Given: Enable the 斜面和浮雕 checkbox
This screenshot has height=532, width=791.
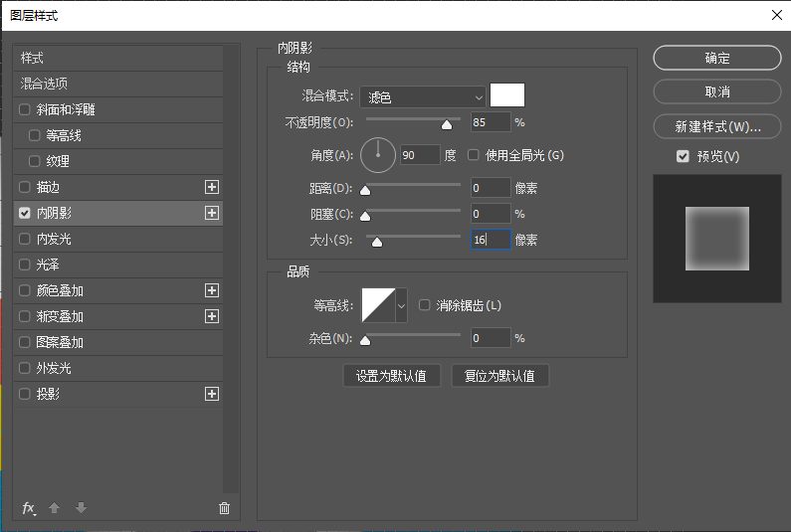Looking at the screenshot, I should coord(25,109).
